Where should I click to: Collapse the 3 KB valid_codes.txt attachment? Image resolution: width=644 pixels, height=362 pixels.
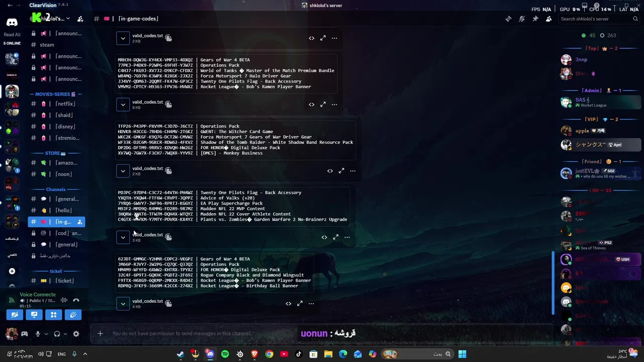(x=123, y=237)
